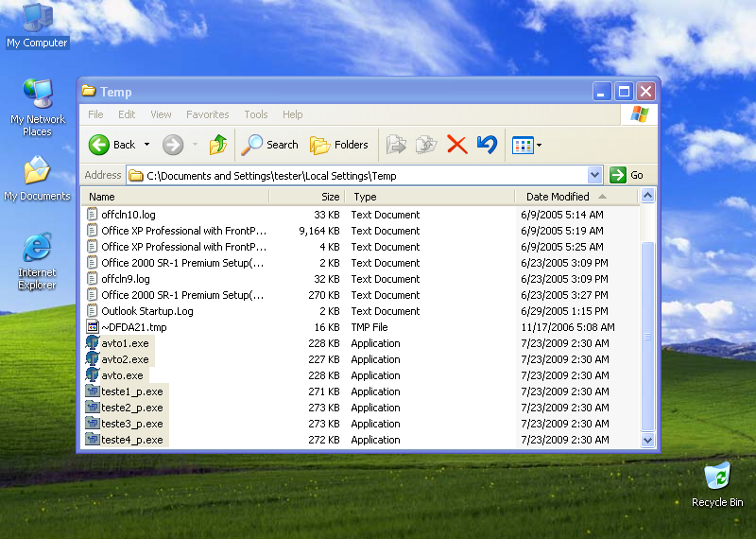Select the teste2_p.exe application icon

[92, 408]
